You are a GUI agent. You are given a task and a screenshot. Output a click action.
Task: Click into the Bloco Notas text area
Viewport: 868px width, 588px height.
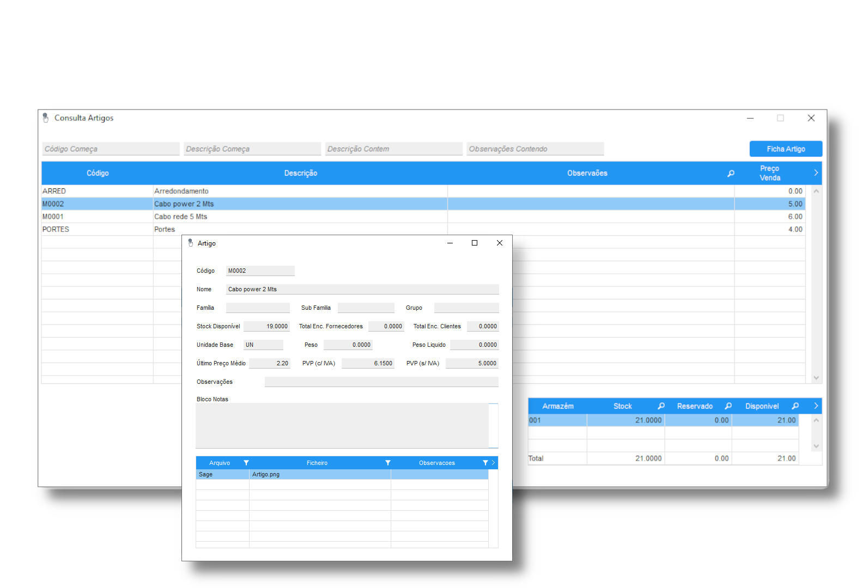pyautogui.click(x=342, y=426)
